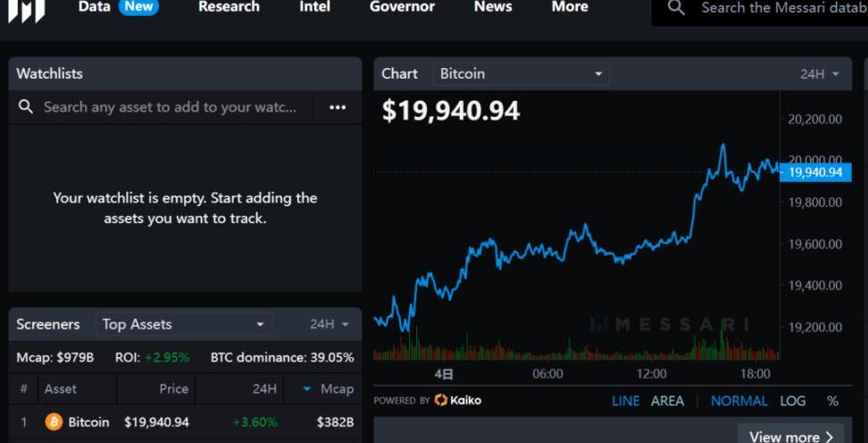Set chart scale to LOG
This screenshot has height=443, width=868.
(792, 401)
